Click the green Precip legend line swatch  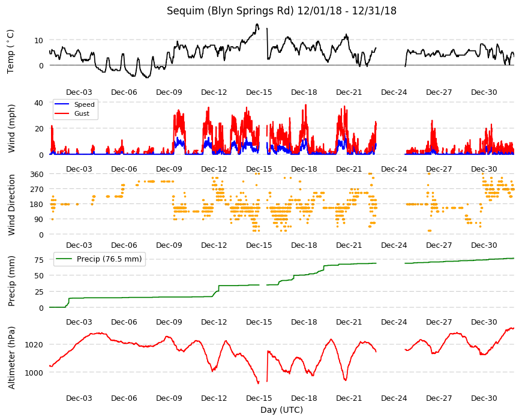(x=64, y=259)
